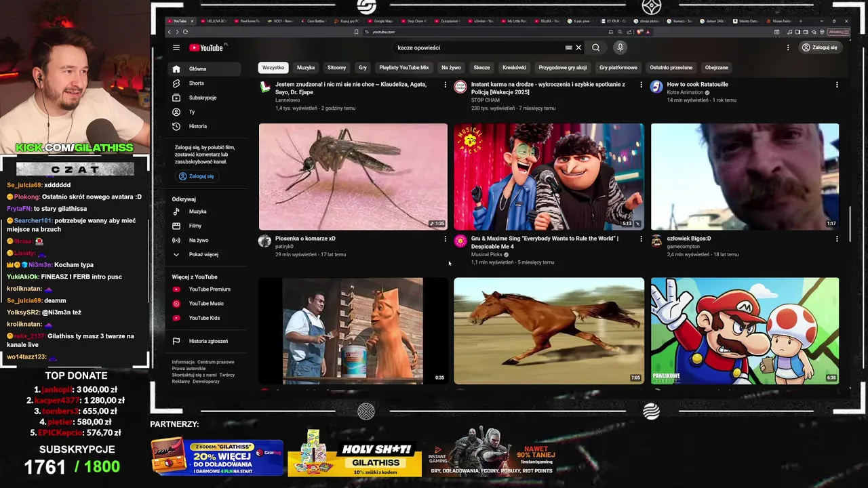Image resolution: width=868 pixels, height=488 pixels.
Task: Open the Mario and Toad video thumbnail
Action: pyautogui.click(x=745, y=331)
